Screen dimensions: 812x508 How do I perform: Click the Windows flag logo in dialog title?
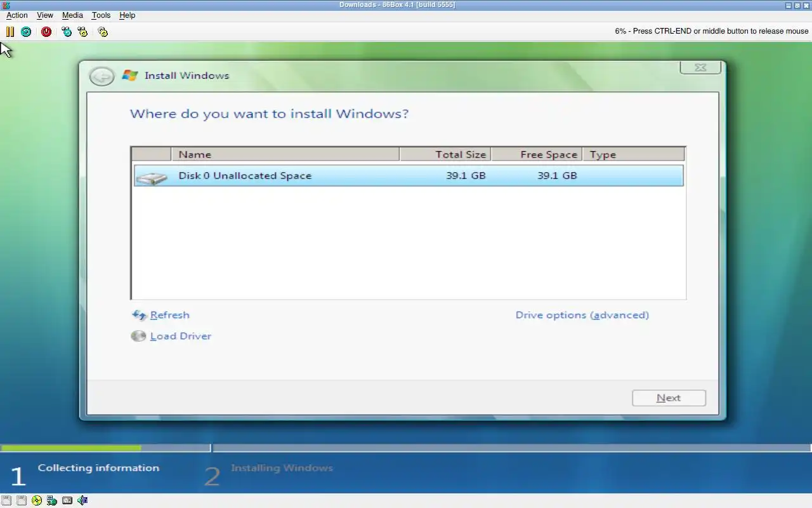[x=130, y=75]
